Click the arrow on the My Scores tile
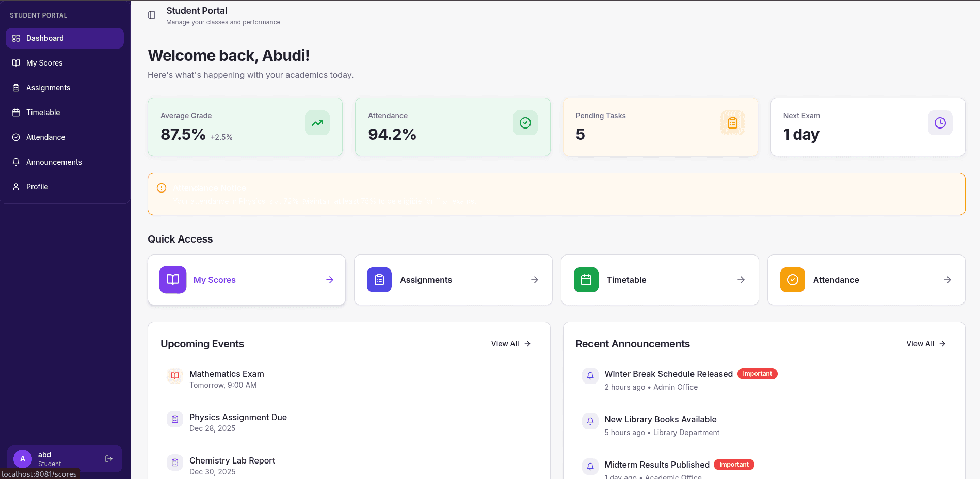Screen dimensions: 980x479 (330, 280)
